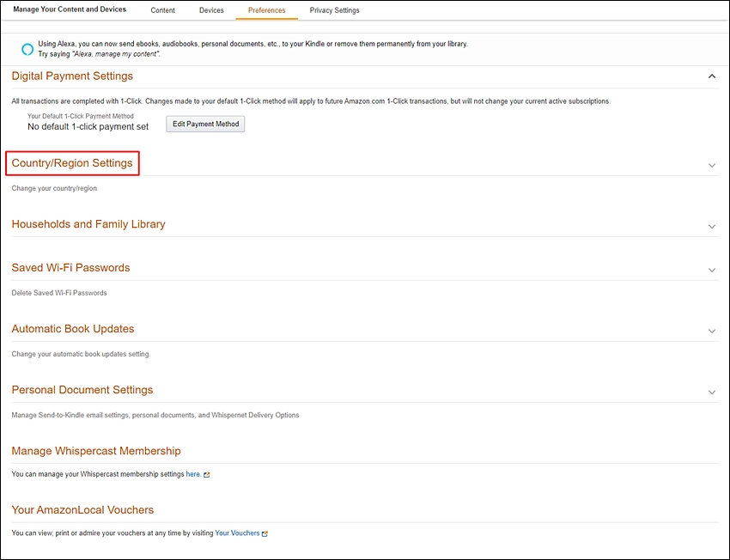Switch to the Devices tab
Screen dimensions: 730x560
pyautogui.click(x=211, y=10)
